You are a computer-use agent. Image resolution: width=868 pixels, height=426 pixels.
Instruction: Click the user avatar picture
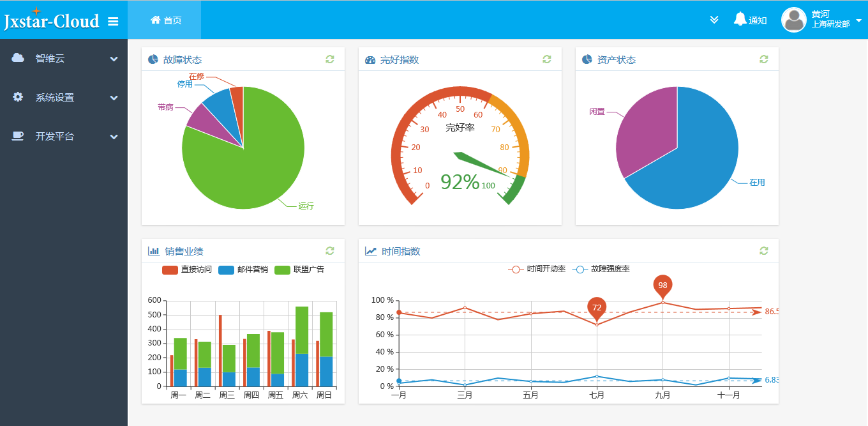(794, 20)
